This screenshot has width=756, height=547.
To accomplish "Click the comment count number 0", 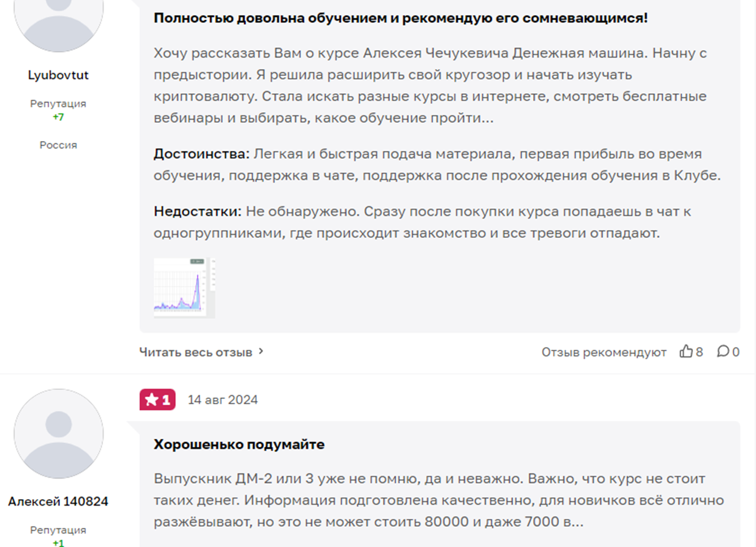I will click(736, 352).
